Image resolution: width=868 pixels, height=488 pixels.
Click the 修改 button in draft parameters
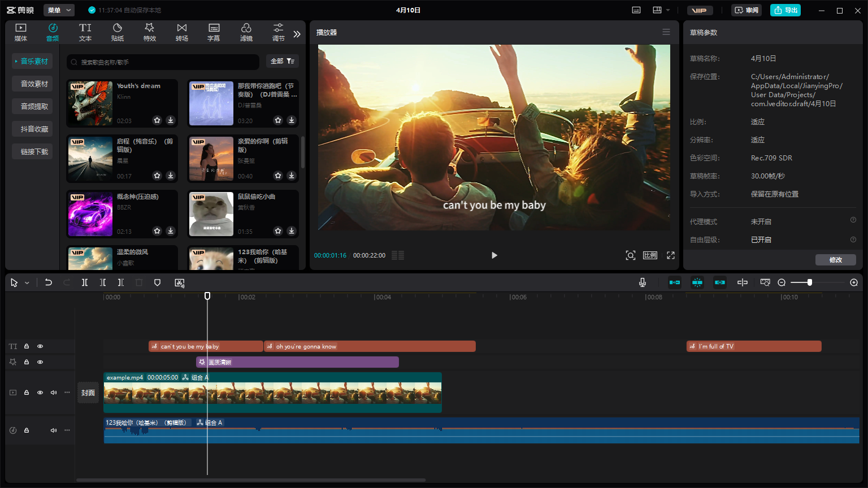click(x=835, y=260)
